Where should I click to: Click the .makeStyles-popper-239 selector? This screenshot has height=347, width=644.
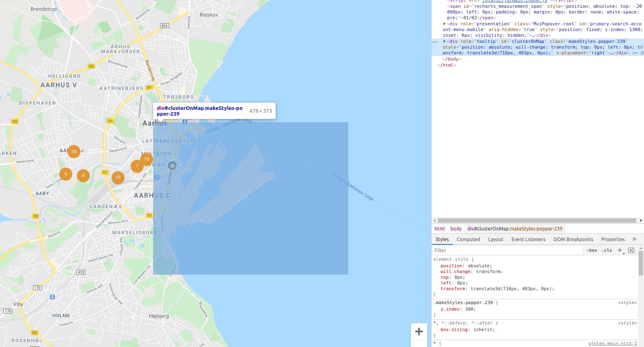coord(463,303)
